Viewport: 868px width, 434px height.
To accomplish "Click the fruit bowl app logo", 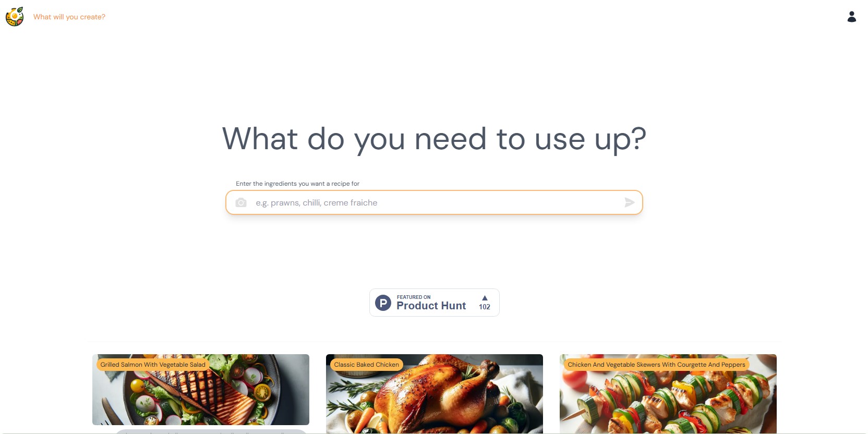I will 15,17.
